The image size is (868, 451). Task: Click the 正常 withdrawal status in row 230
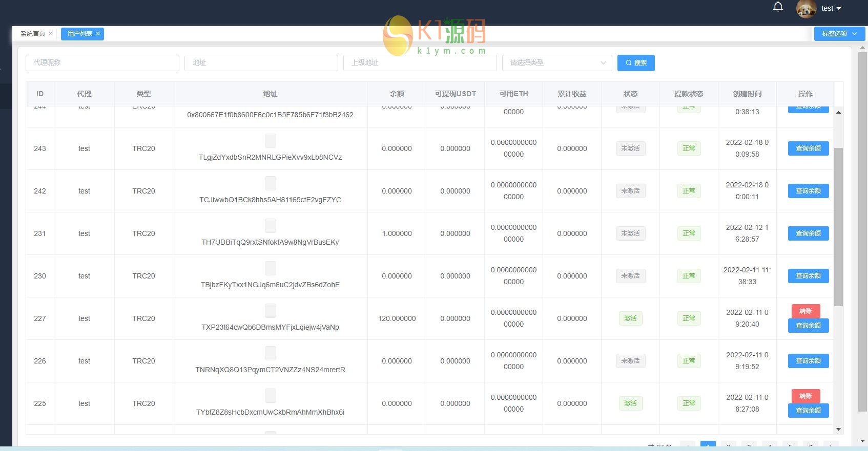(689, 276)
